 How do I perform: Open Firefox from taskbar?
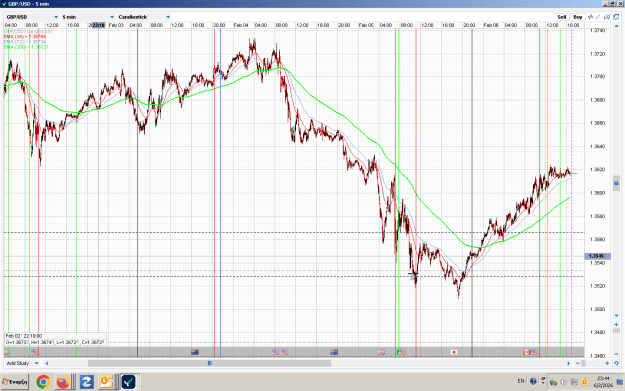(x=63, y=382)
